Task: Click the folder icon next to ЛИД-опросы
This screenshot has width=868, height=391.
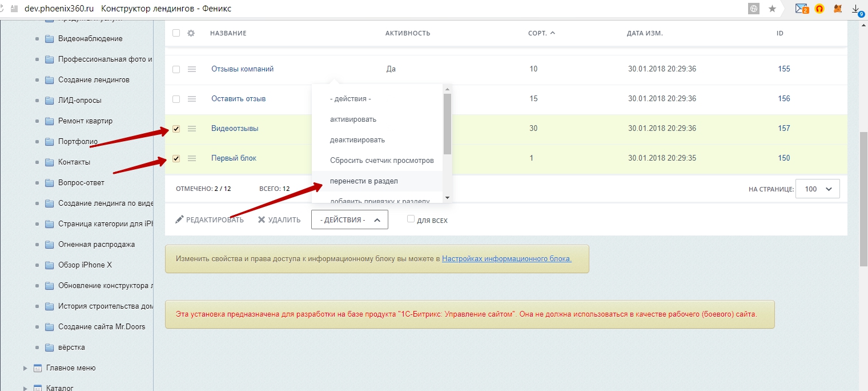Action: point(49,101)
